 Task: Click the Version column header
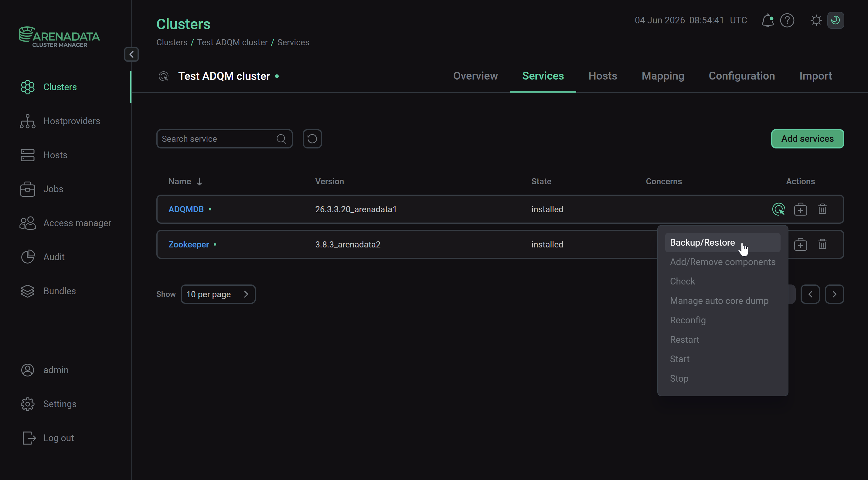(x=329, y=181)
